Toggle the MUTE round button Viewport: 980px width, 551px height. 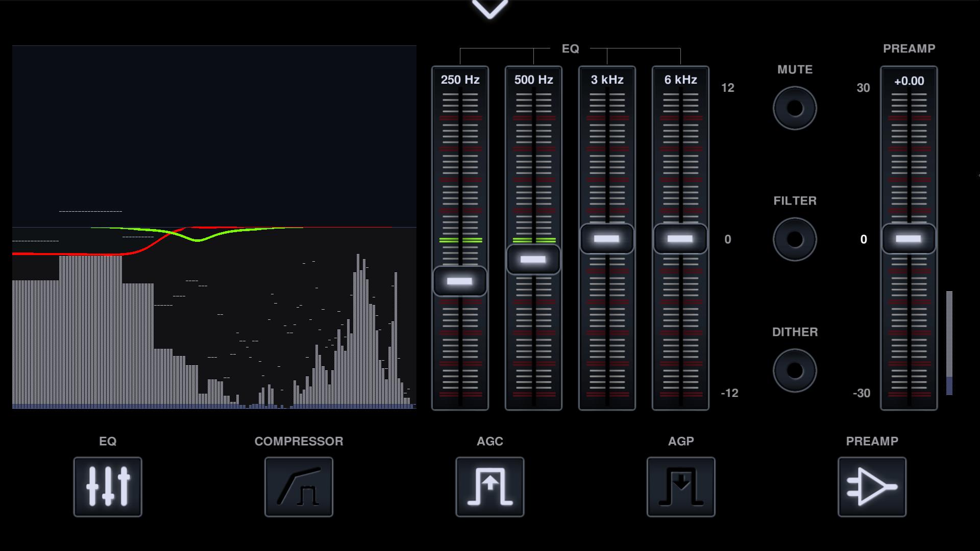tap(795, 108)
